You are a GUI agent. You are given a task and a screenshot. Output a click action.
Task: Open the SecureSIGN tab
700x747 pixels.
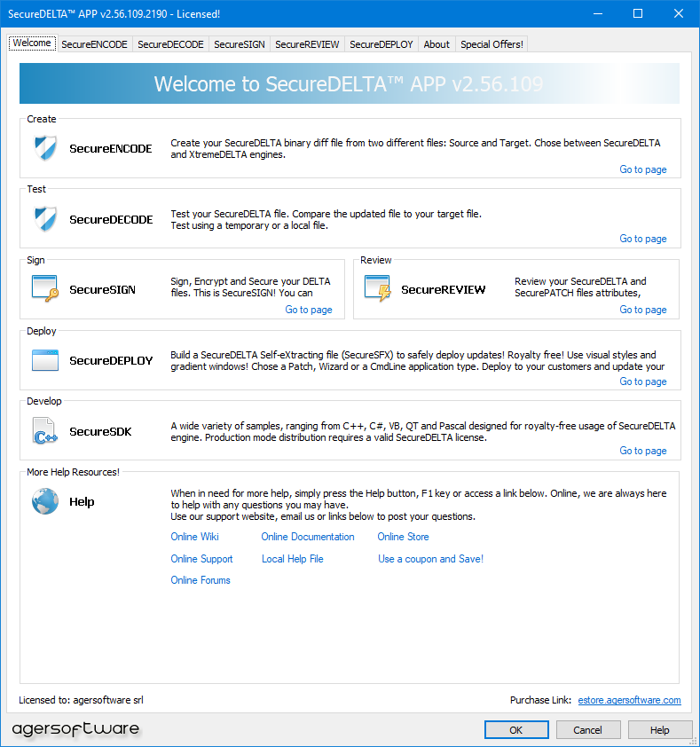pos(240,44)
